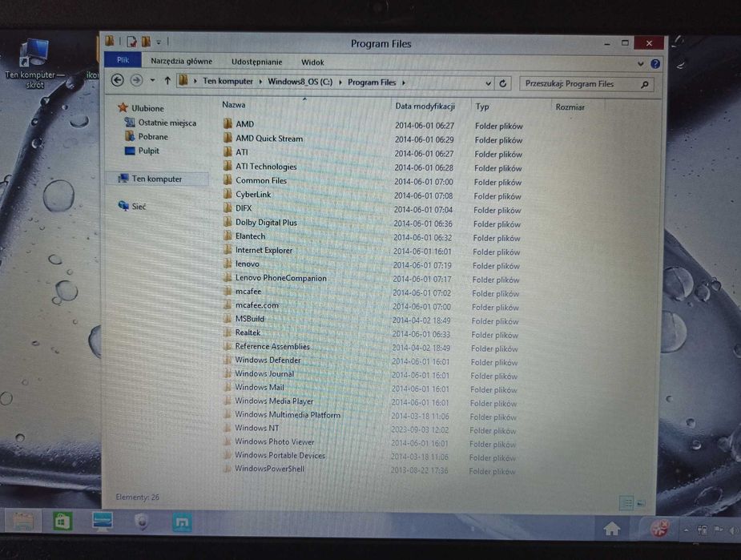Expand the address bar history dropdown
741x560 pixels.
[x=488, y=83]
